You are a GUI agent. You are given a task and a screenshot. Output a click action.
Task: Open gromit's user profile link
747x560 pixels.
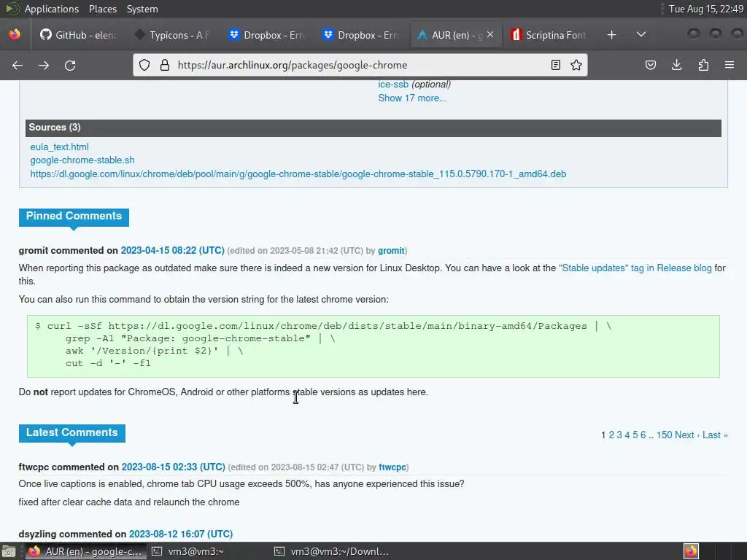pyautogui.click(x=391, y=251)
